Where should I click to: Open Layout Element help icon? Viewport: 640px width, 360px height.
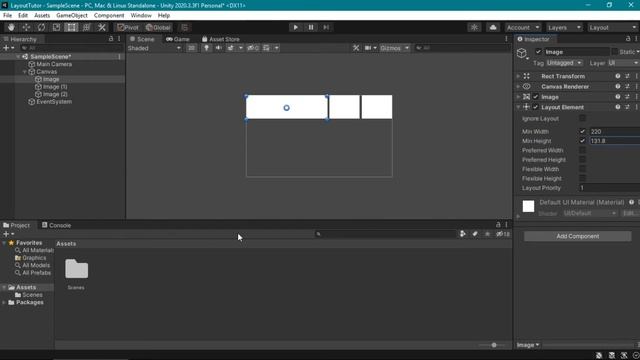click(x=618, y=107)
